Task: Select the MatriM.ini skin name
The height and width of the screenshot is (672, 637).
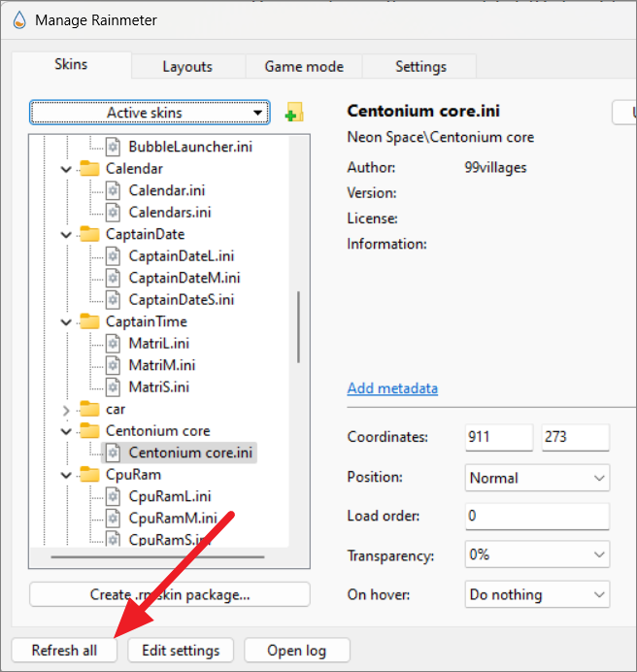Action: tap(162, 365)
